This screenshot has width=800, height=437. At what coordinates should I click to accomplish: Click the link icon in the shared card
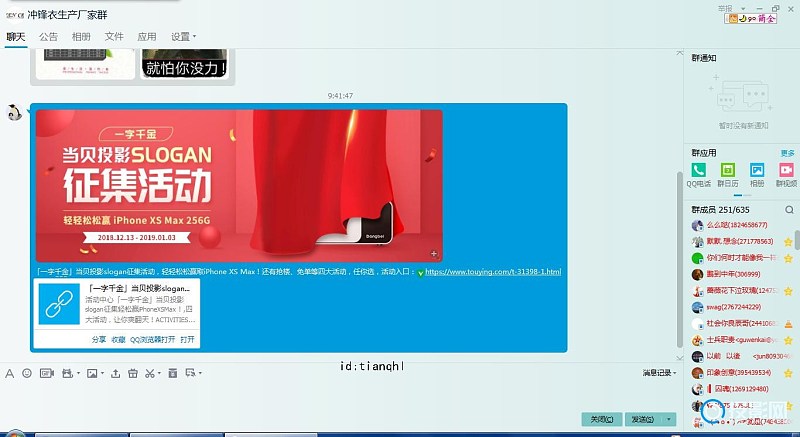pyautogui.click(x=59, y=304)
